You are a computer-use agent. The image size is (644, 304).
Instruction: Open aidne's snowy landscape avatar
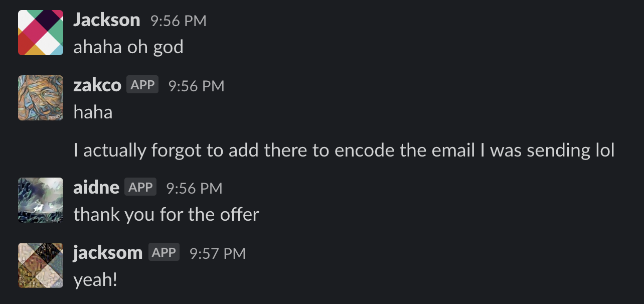[41, 200]
